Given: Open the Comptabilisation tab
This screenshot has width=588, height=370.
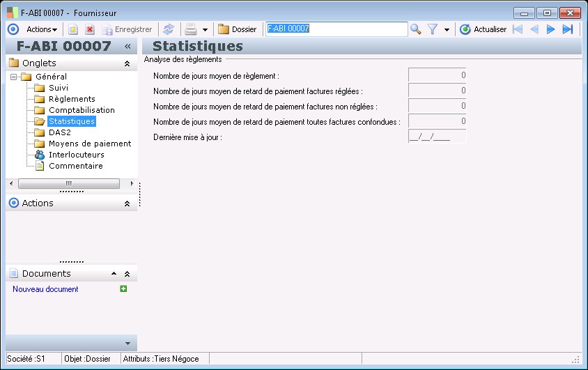Looking at the screenshot, I should point(82,110).
